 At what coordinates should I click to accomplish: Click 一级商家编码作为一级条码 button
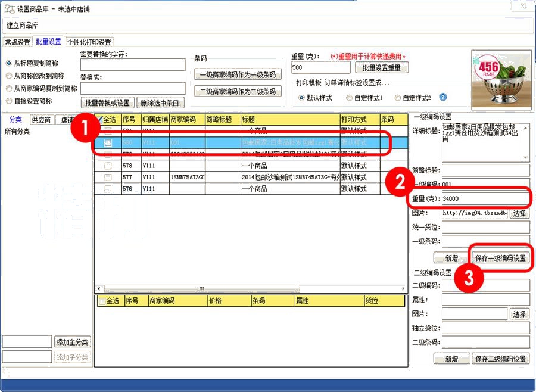click(x=236, y=74)
